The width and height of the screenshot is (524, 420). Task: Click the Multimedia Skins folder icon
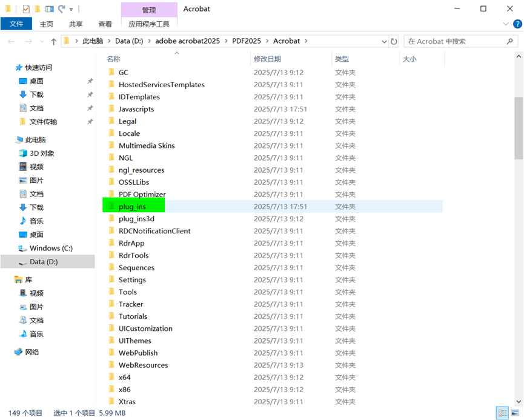111,145
